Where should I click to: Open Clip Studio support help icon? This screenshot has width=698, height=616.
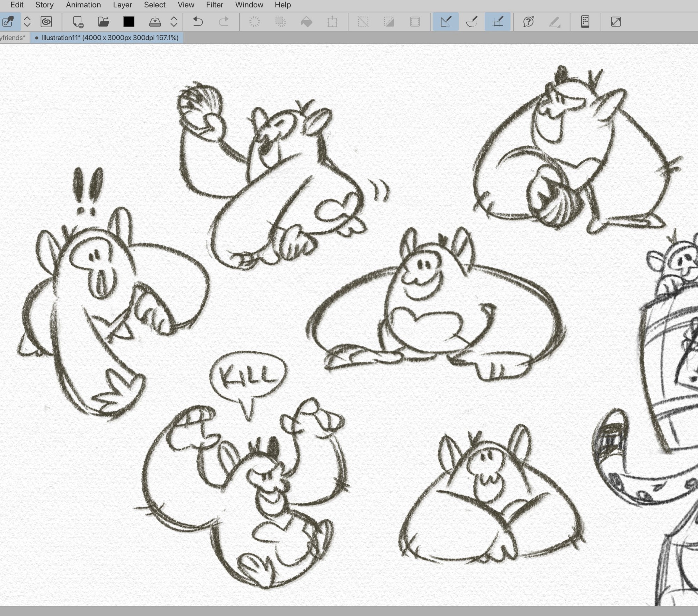tap(528, 22)
